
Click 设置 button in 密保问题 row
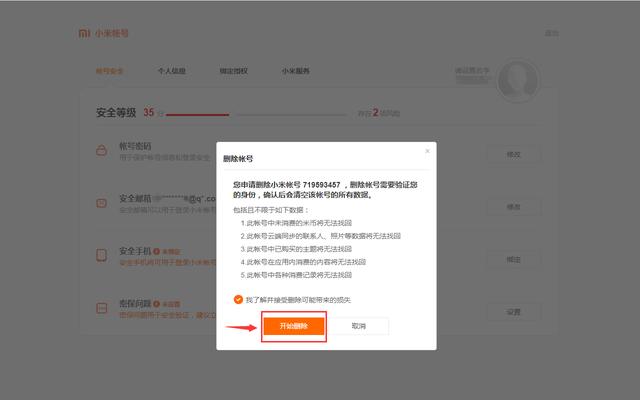tap(513, 312)
